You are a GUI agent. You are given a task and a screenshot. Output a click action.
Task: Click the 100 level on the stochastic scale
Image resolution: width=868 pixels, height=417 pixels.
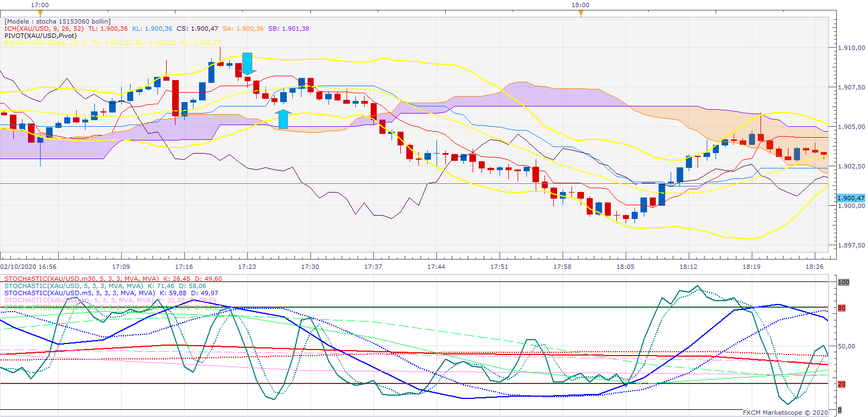tap(843, 282)
